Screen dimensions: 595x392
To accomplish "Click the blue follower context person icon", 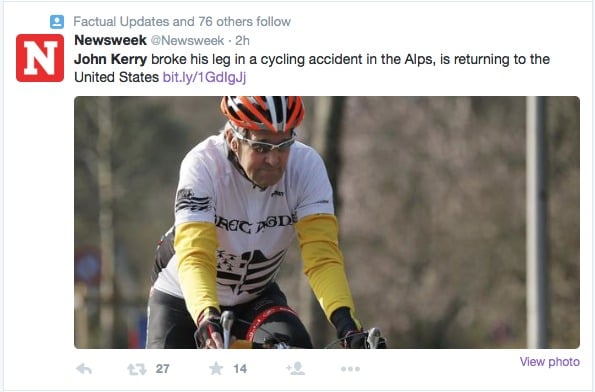I will (x=57, y=22).
